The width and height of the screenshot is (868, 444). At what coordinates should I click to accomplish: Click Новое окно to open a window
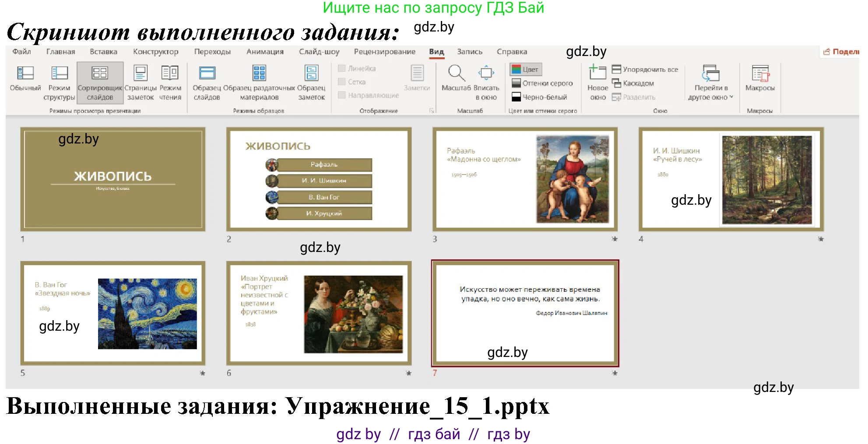tap(597, 83)
